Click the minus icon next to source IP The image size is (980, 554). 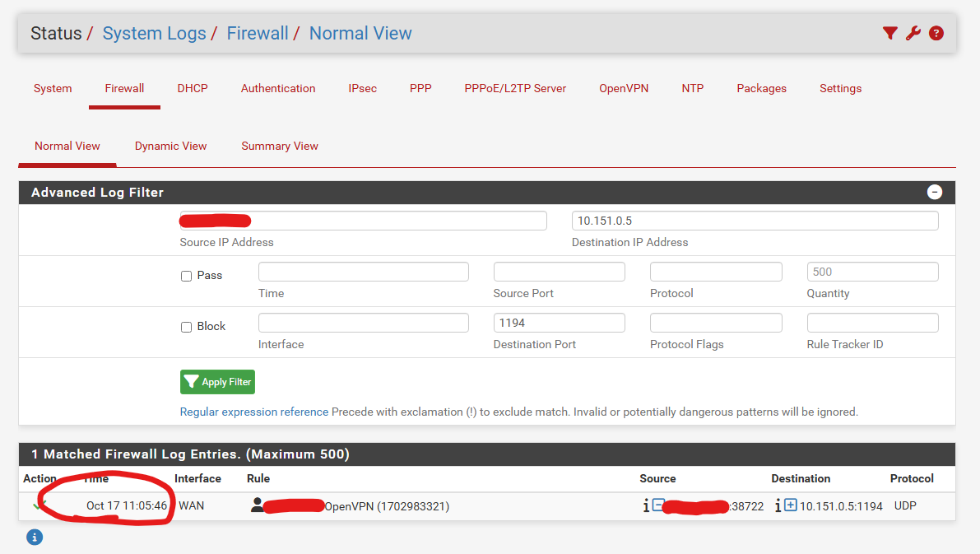(x=658, y=505)
